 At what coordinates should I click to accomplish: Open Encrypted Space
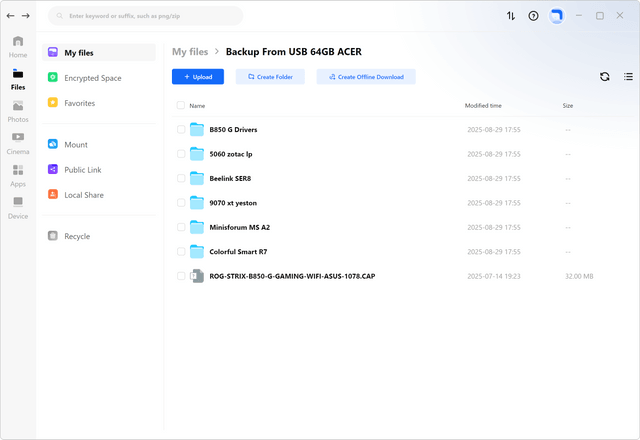click(x=99, y=78)
